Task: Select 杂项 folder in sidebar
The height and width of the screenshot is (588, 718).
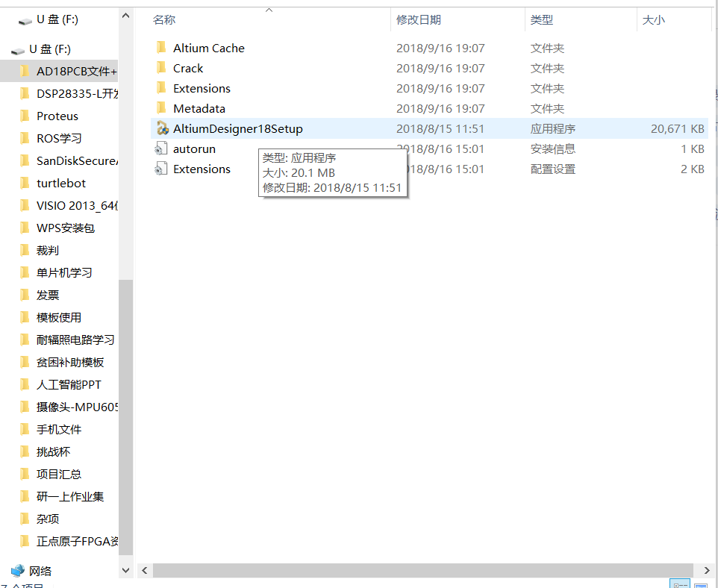Action: pos(48,519)
